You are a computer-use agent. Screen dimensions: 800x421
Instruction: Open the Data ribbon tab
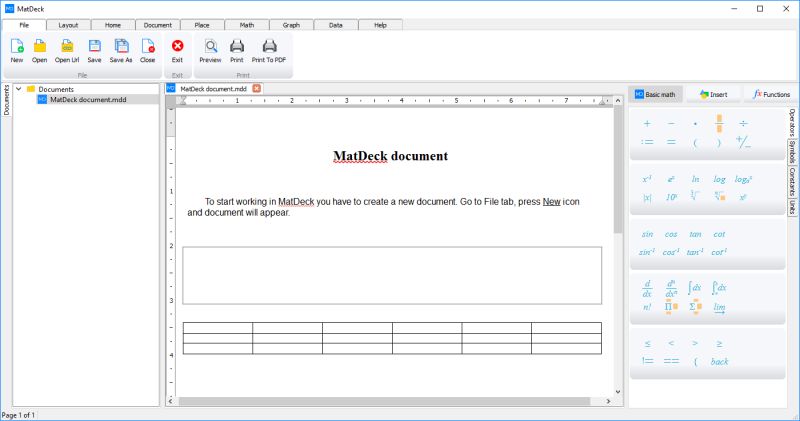click(336, 25)
